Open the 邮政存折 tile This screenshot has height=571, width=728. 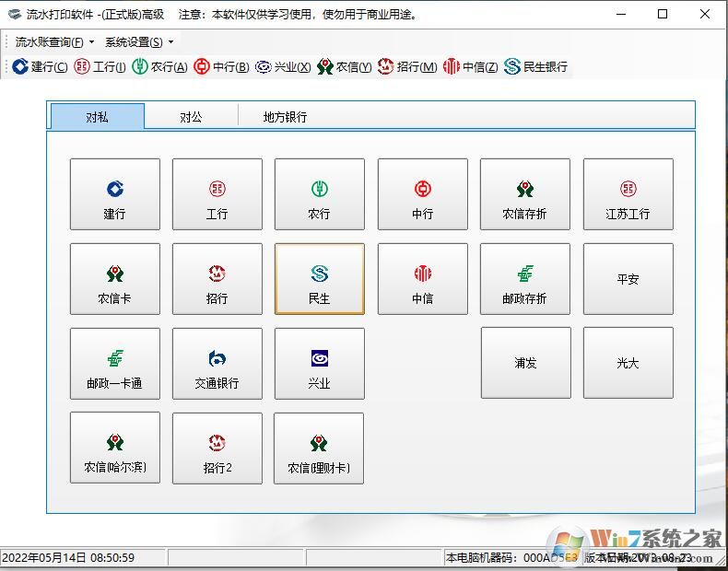pyautogui.click(x=524, y=279)
